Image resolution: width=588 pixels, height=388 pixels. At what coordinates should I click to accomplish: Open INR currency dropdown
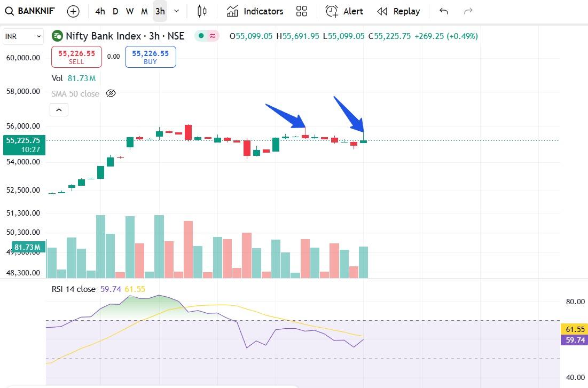point(23,36)
